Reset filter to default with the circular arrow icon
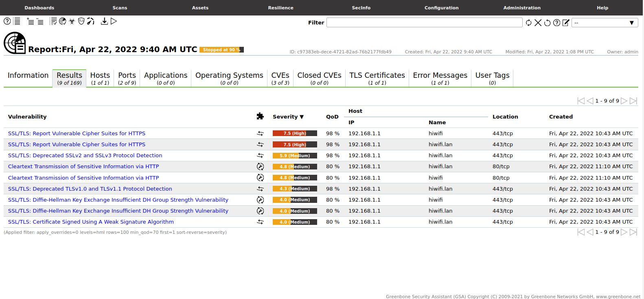 548,23
